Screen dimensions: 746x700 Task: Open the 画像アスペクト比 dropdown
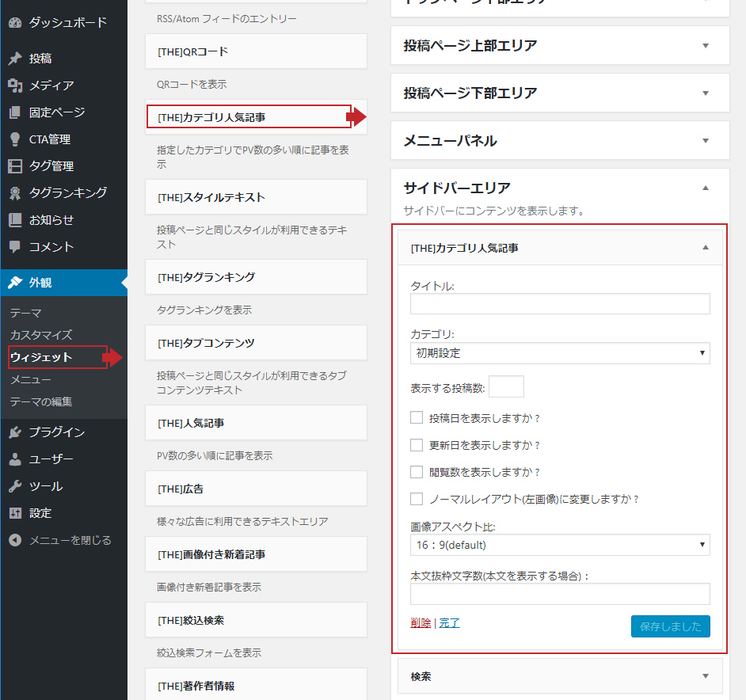pyautogui.click(x=560, y=545)
